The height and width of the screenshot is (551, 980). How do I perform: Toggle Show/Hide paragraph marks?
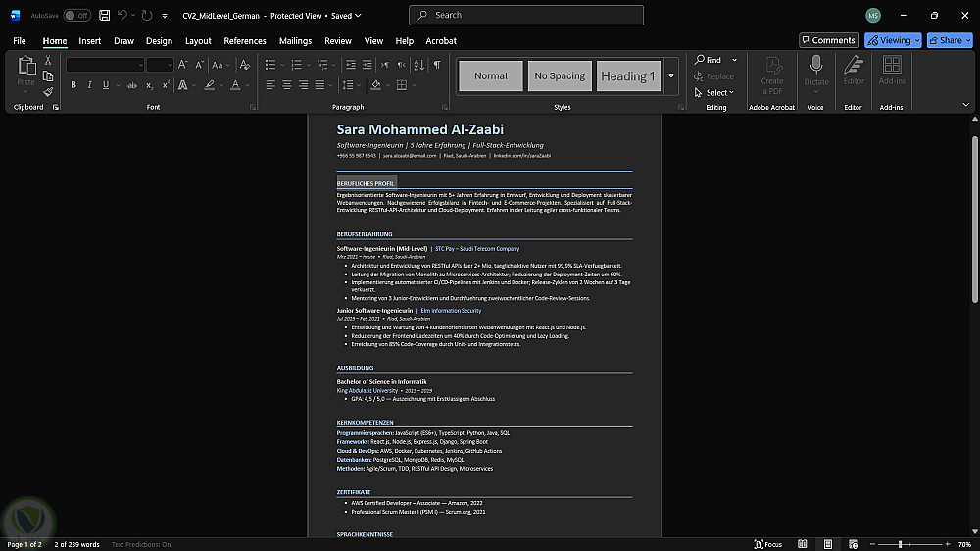437,65
